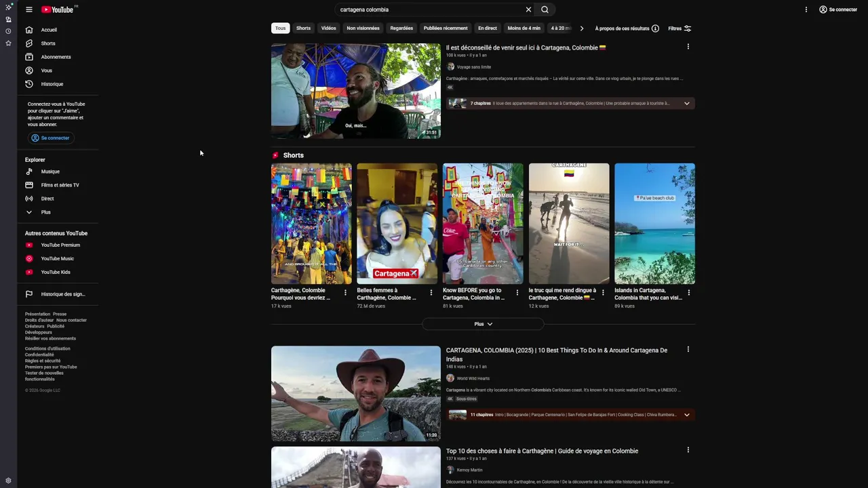The image size is (868, 488).
Task: Click the sparkle AI icon in browser sidebar
Action: click(8, 7)
